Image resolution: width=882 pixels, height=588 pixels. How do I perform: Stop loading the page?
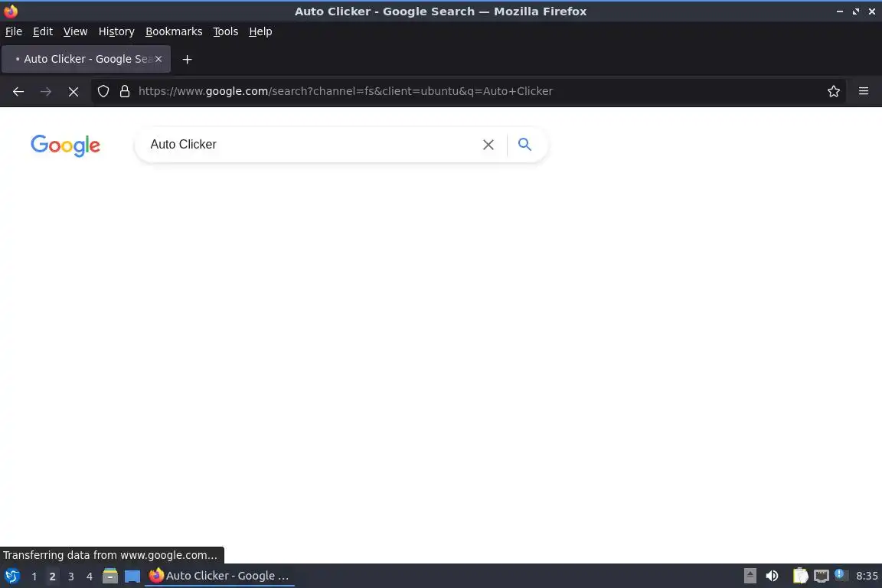73,91
